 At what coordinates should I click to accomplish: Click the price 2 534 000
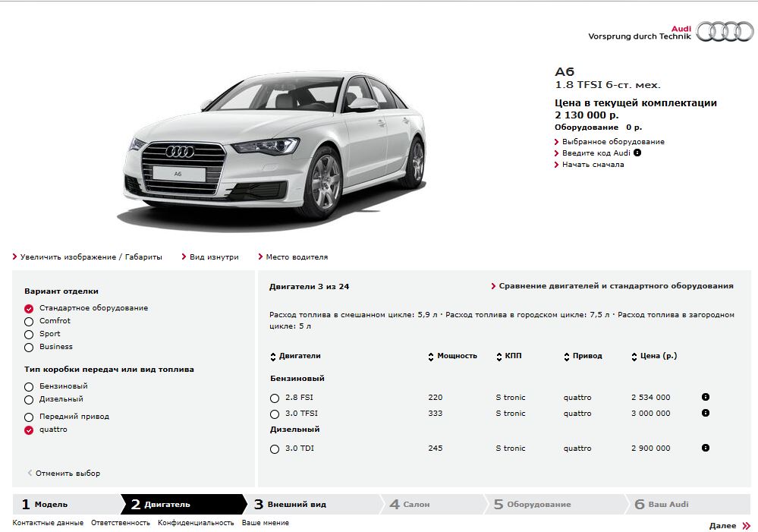pos(651,397)
